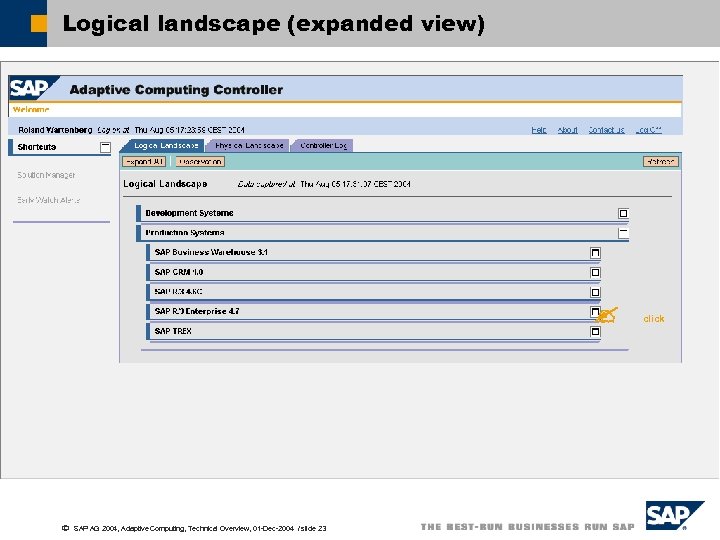The height and width of the screenshot is (540, 720).
Task: Switch to the Physical Landscape tab
Action: coord(249,146)
